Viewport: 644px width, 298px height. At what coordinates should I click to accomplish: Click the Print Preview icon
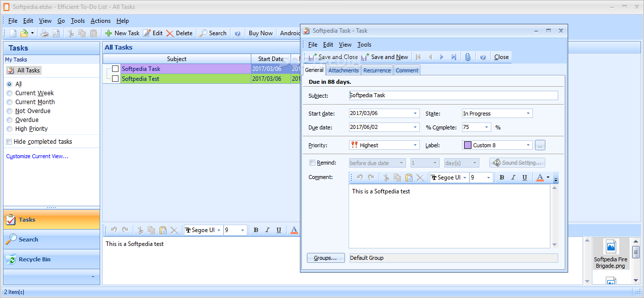pos(56,33)
